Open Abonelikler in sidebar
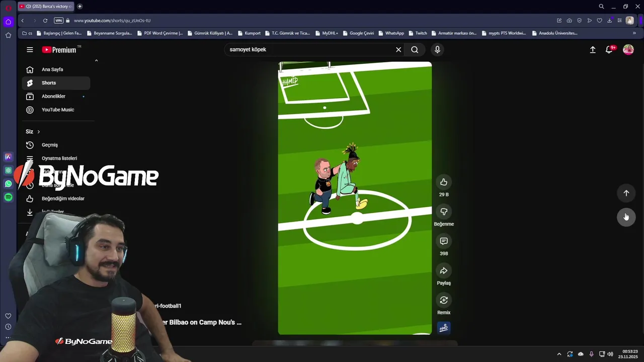The width and height of the screenshot is (644, 362). 56,96
